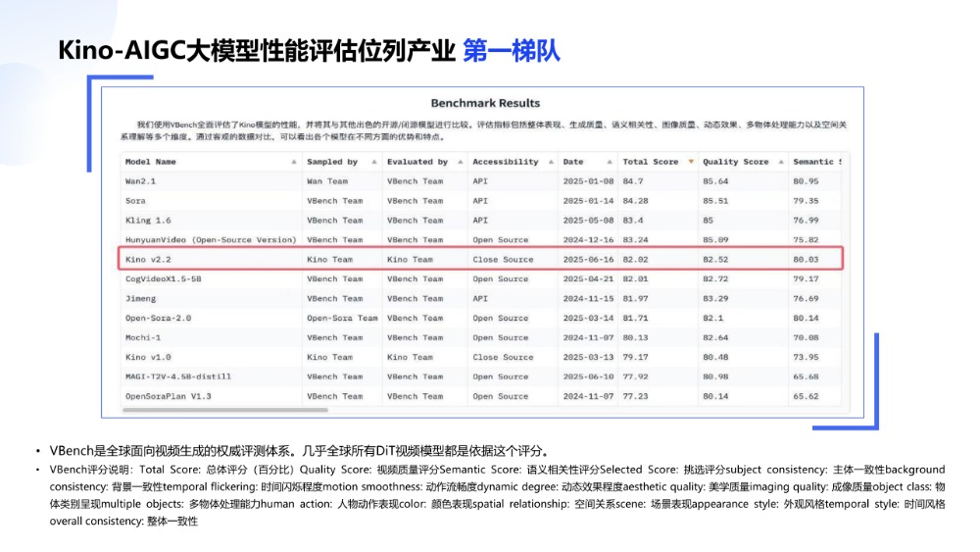The image size is (980, 552).
Task: Click the Total Score 82.02 for Kino v2.2
Action: pyautogui.click(x=635, y=260)
